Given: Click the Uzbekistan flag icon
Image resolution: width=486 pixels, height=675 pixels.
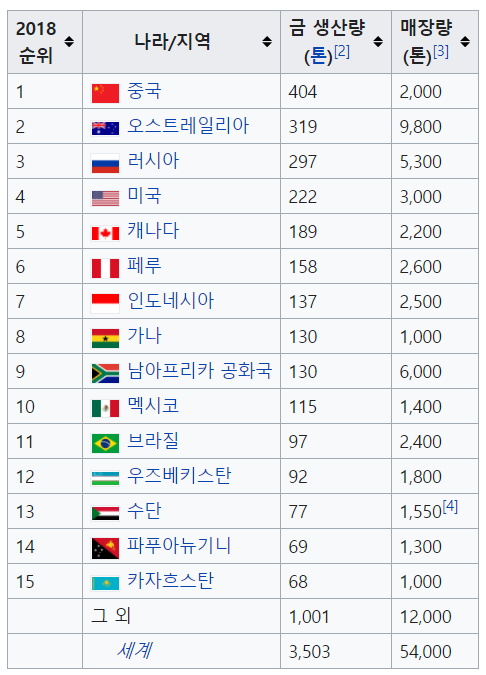Looking at the screenshot, I should coord(105,478).
